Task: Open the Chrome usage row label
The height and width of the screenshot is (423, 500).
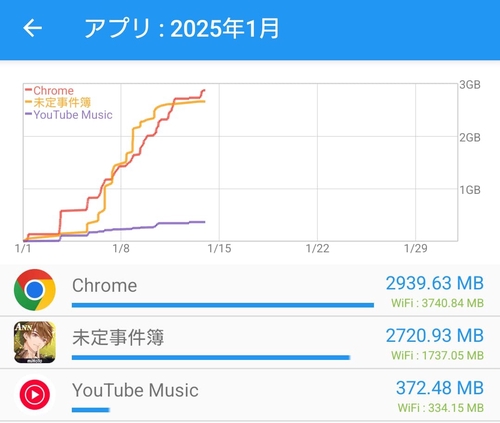Action: click(x=105, y=286)
